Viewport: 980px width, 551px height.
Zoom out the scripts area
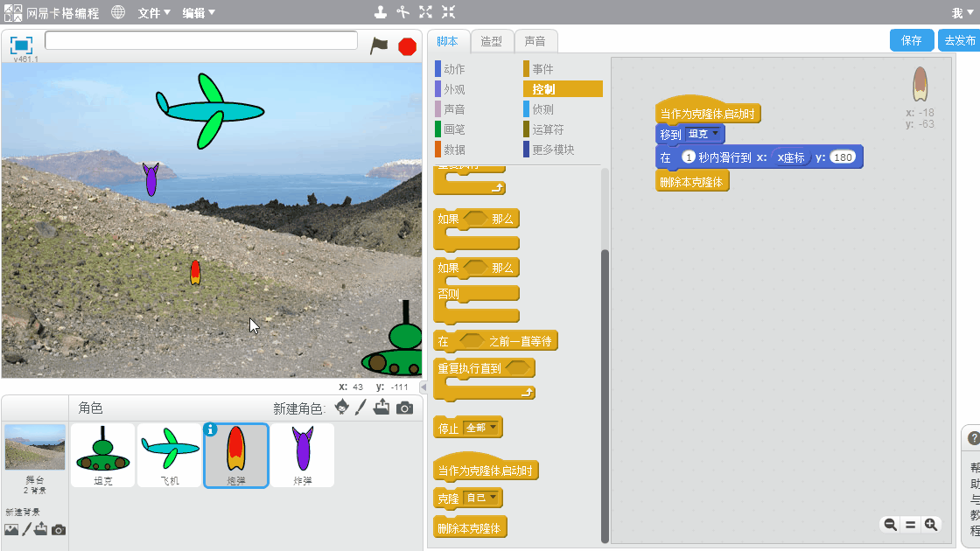(890, 525)
